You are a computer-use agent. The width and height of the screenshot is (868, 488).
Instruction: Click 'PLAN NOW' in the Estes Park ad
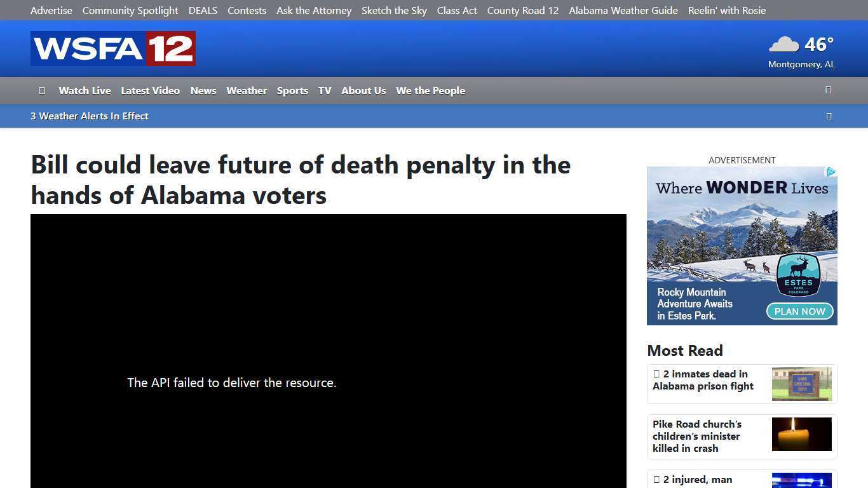[799, 311]
